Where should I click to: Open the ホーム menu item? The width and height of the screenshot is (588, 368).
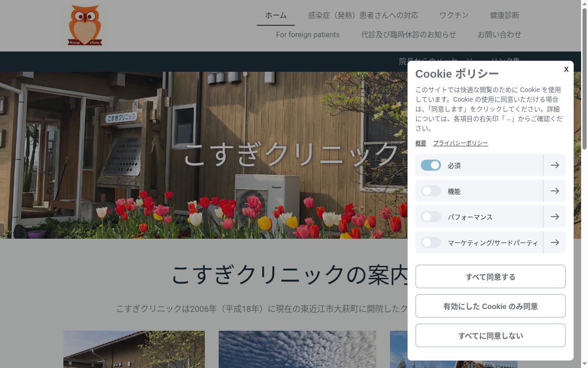click(x=276, y=15)
